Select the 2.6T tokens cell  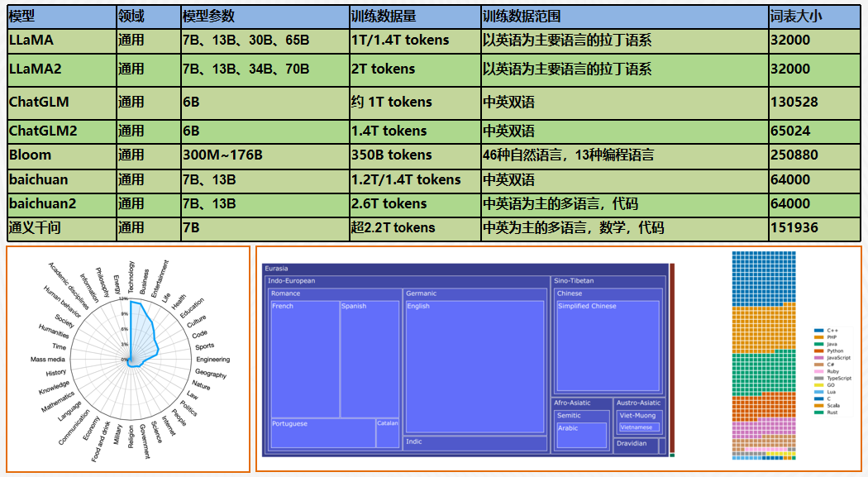(415, 204)
